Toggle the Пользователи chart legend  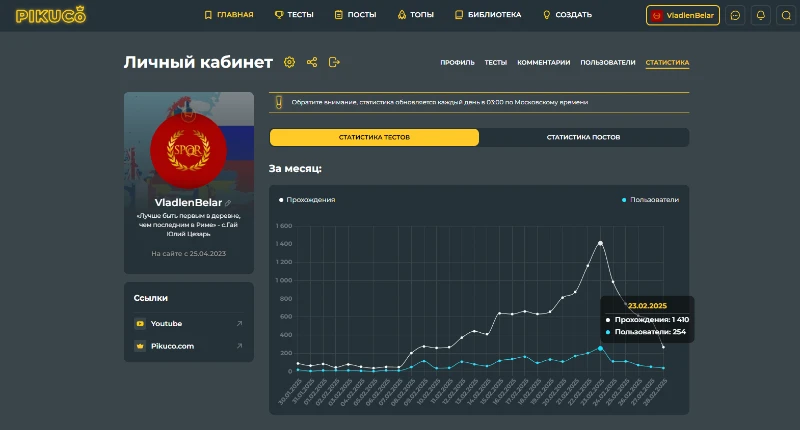coord(651,200)
